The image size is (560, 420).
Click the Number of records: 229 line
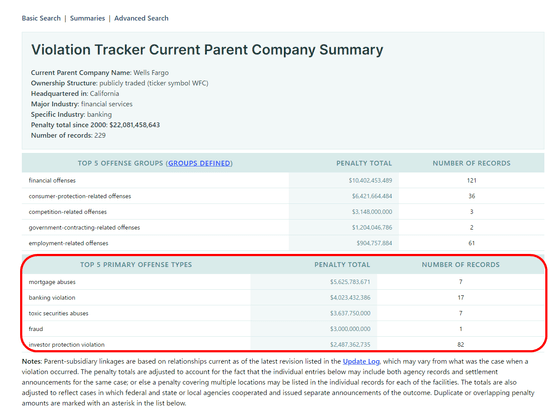click(x=68, y=135)
